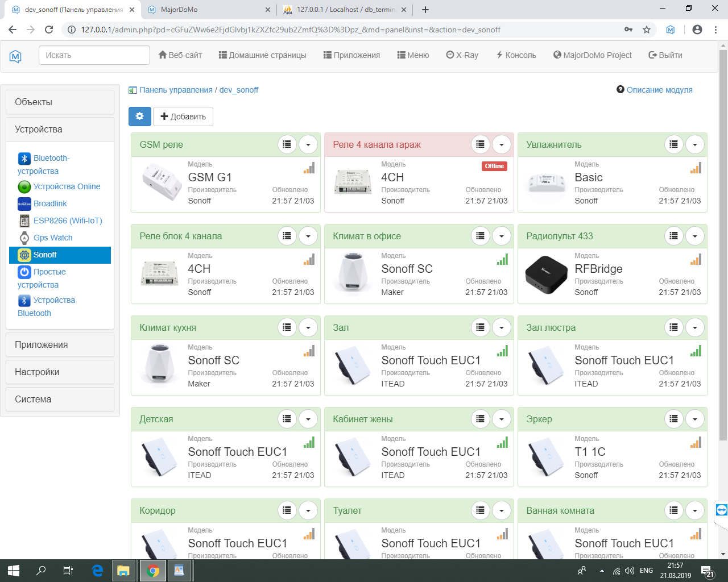This screenshot has width=728, height=582.
Task: Expand dropdown arrow on Увлажнитель card
Action: (x=695, y=145)
